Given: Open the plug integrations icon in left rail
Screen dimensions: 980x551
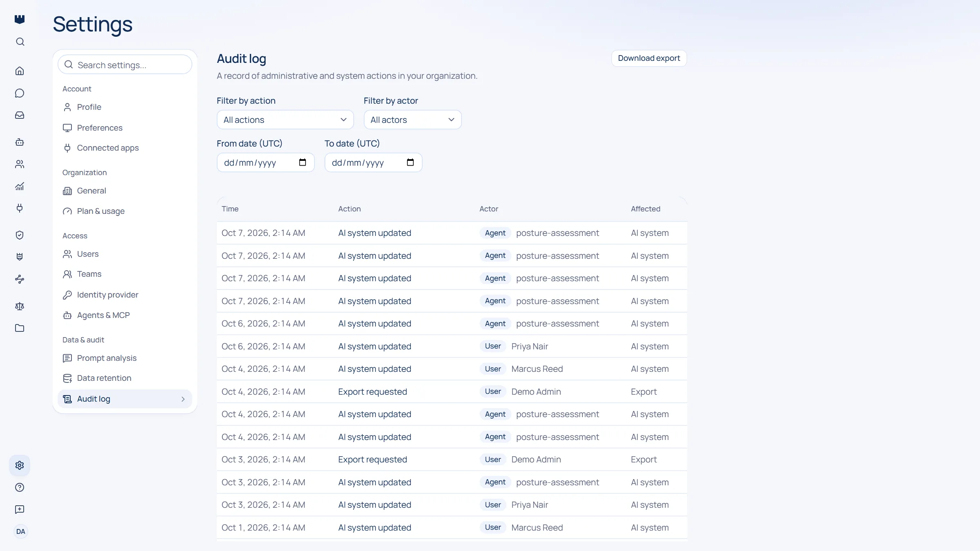Looking at the screenshot, I should pos(20,208).
